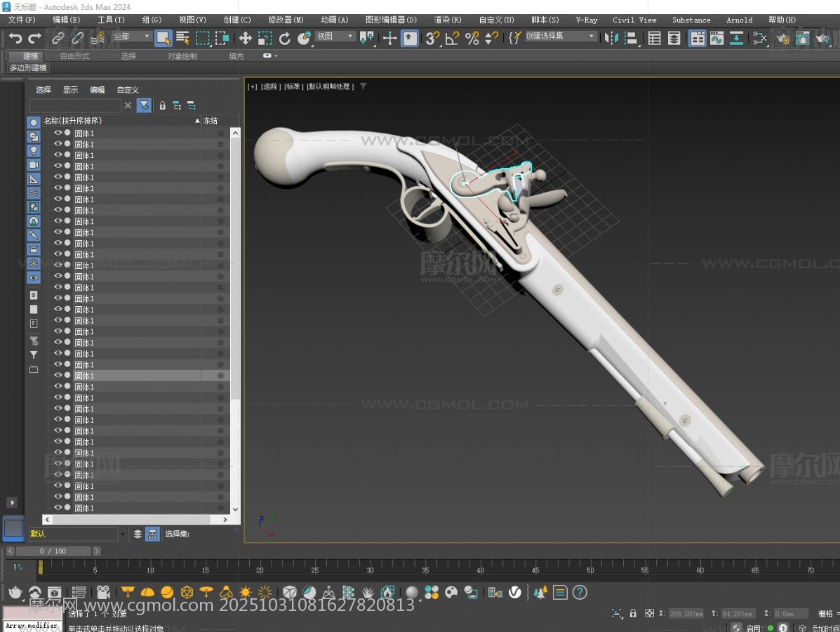Click the Mirror tool icon

click(612, 38)
